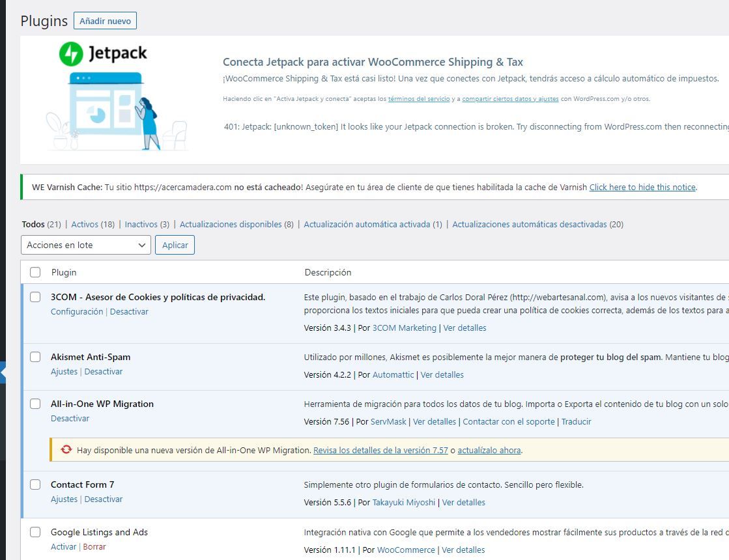
Task: Open Automattic author link
Action: click(393, 375)
